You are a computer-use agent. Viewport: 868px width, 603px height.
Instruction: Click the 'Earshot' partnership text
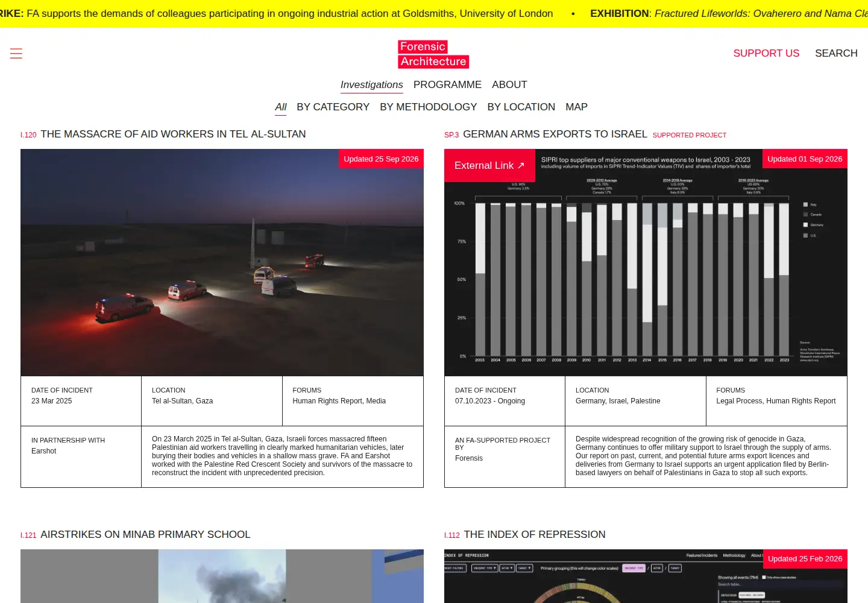(43, 451)
